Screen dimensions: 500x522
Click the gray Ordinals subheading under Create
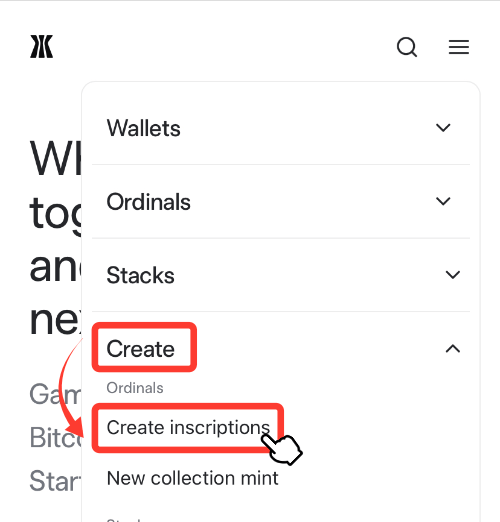tap(135, 388)
